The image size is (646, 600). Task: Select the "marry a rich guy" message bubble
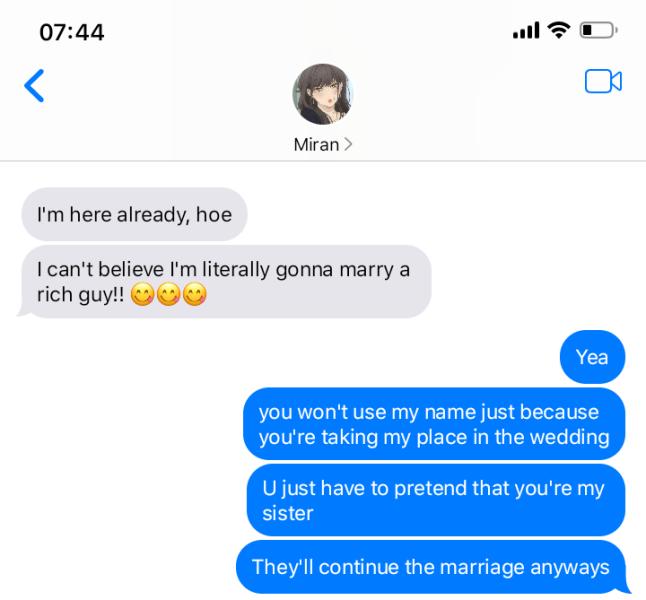click(224, 282)
